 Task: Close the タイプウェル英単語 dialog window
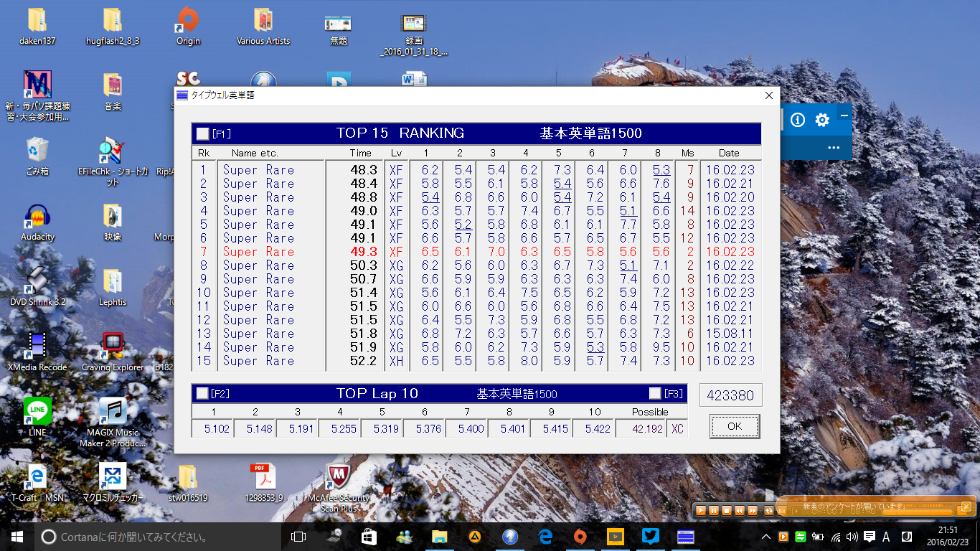[x=769, y=95]
